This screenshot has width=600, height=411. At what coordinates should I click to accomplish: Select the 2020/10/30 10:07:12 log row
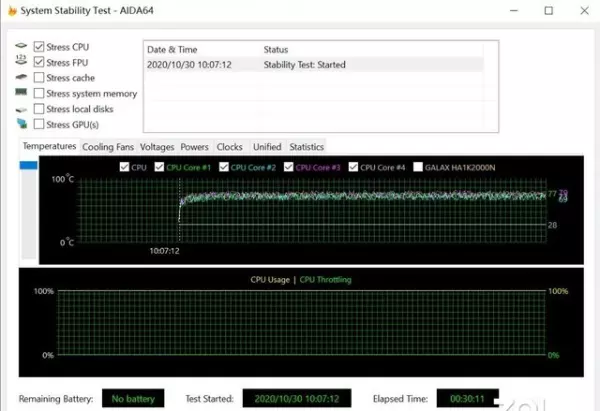click(314, 65)
